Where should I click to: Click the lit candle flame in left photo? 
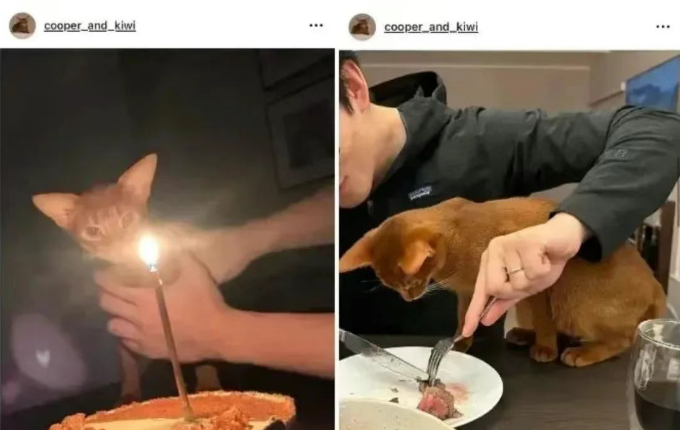[x=149, y=251]
